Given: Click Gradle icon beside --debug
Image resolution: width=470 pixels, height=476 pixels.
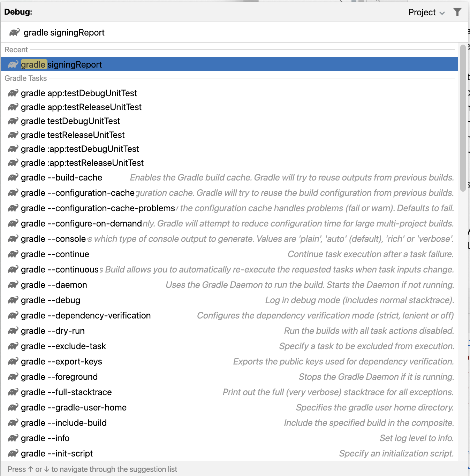Looking at the screenshot, I should pos(13,300).
